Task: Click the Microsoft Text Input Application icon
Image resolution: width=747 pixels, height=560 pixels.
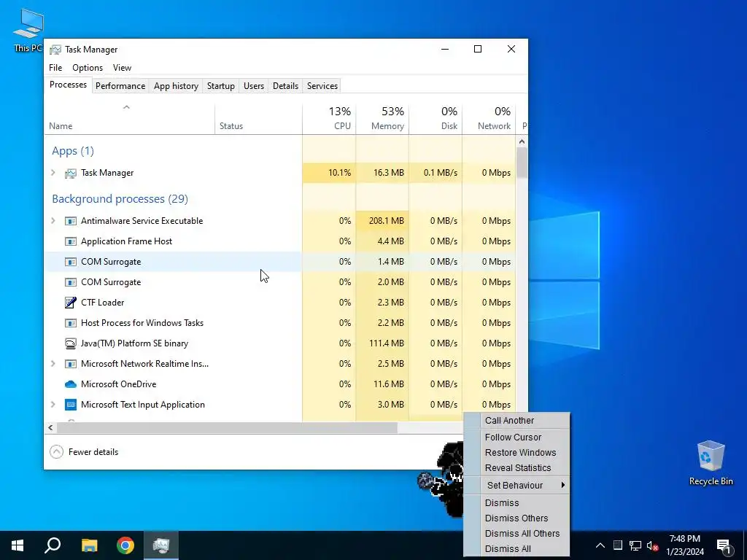Action: coord(71,405)
